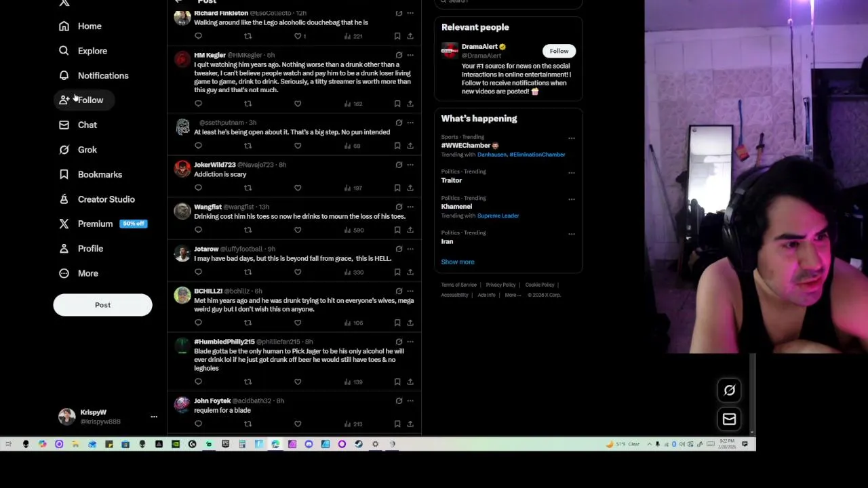Open more options on HM Kegler's reply

coord(410,55)
